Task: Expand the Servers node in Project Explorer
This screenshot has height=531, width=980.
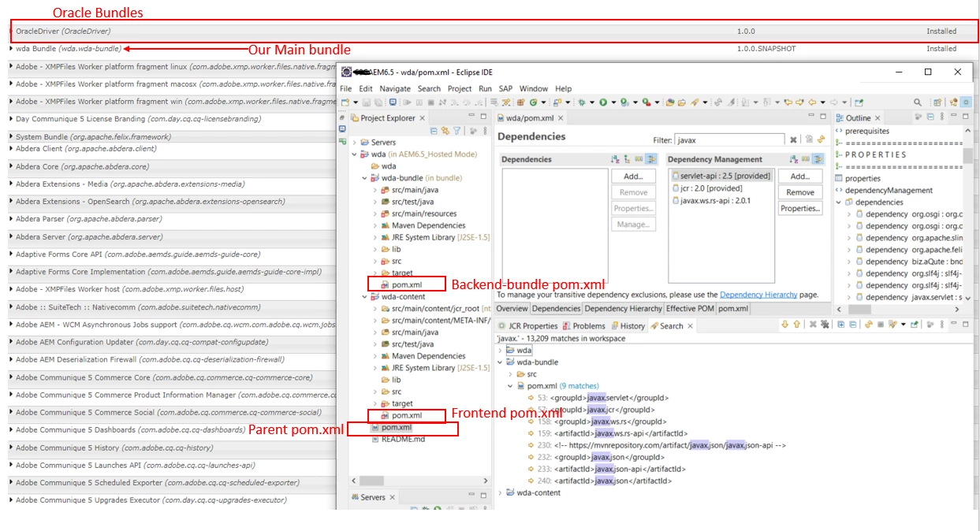Action: (x=355, y=143)
